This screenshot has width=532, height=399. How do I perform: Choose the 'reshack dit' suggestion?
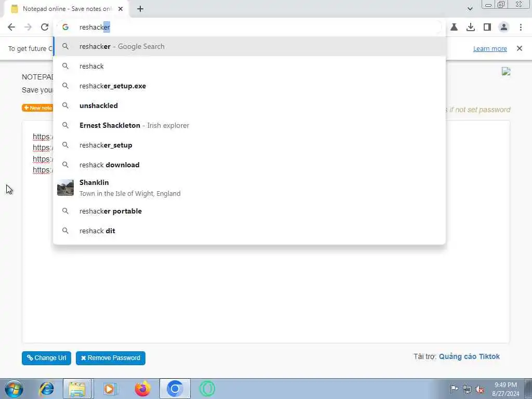[249, 231]
